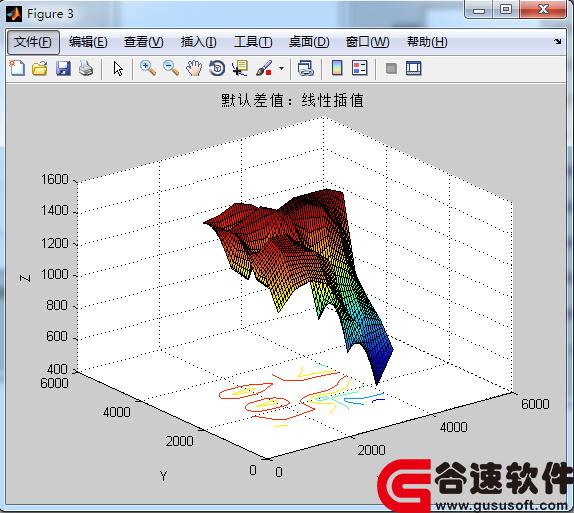Print the figure using the printer icon

[x=86, y=68]
